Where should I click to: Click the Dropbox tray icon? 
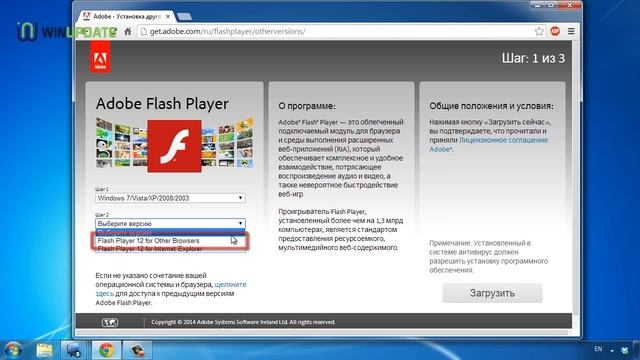tap(624, 350)
